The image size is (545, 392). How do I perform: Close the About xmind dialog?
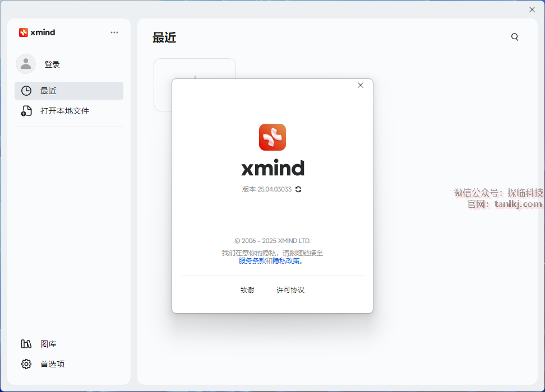pyautogui.click(x=361, y=85)
